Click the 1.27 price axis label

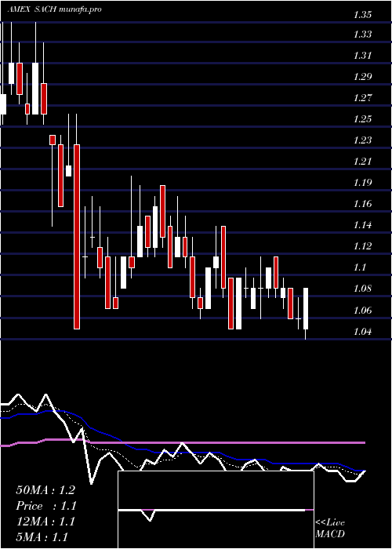[362, 97]
